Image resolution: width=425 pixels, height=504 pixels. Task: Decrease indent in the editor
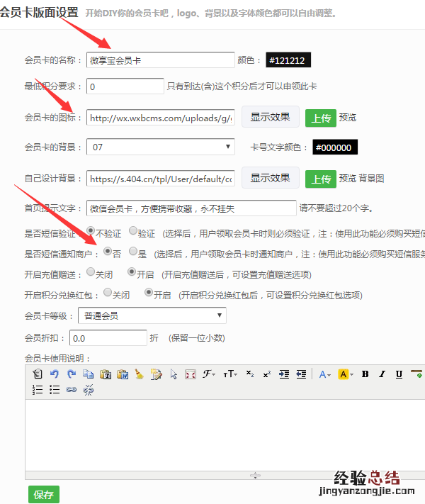tap(301, 374)
